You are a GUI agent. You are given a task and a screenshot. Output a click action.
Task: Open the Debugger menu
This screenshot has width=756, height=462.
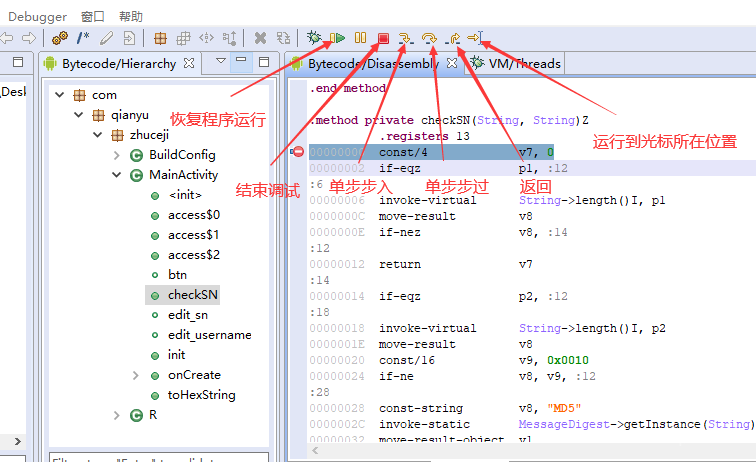(x=38, y=17)
